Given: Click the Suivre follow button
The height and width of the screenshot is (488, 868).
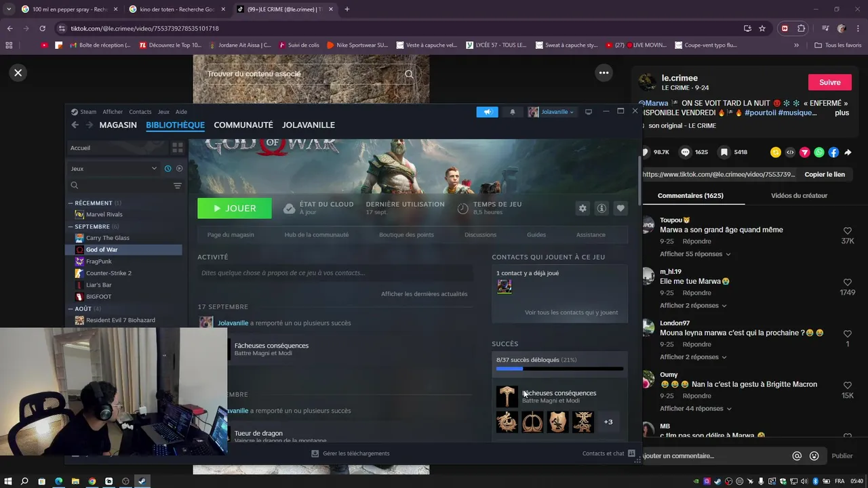Looking at the screenshot, I should coord(830,83).
